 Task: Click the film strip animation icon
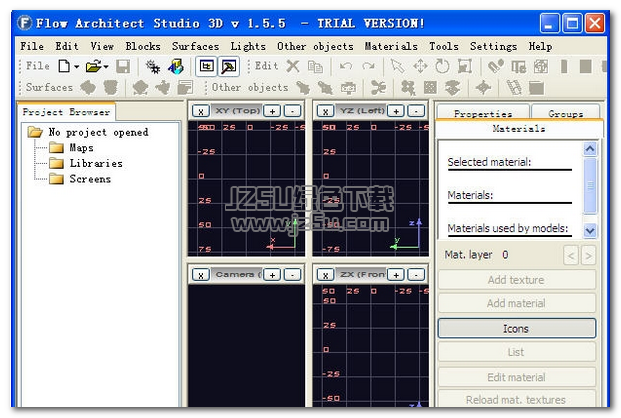[514, 88]
